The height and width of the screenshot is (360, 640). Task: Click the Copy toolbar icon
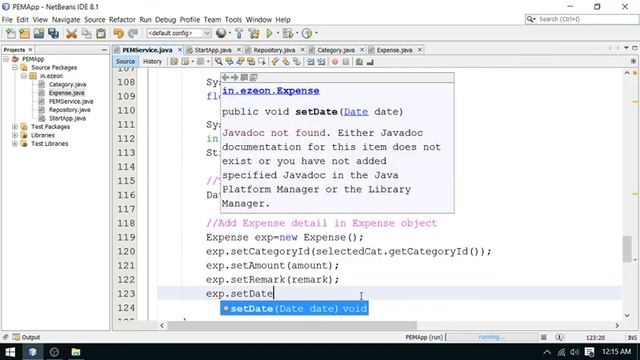point(87,33)
